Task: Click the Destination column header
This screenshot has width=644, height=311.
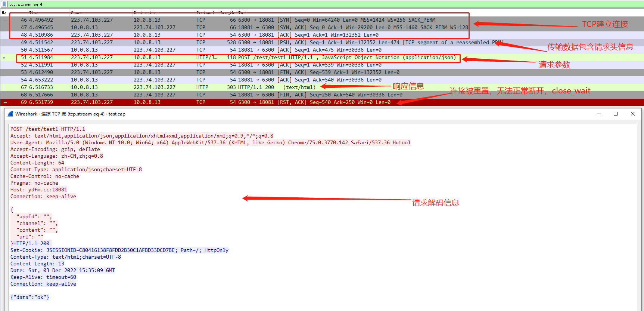Action: tap(146, 13)
